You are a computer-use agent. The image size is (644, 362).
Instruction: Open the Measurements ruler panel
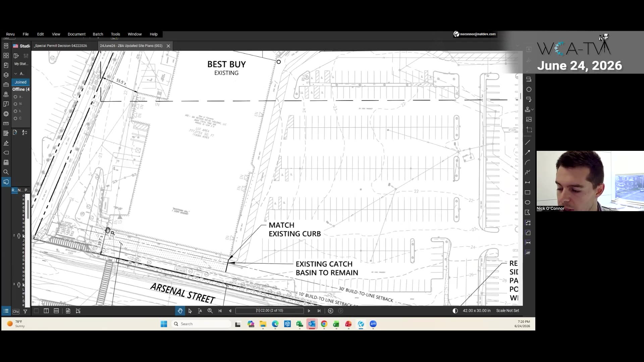pyautogui.click(x=6, y=123)
